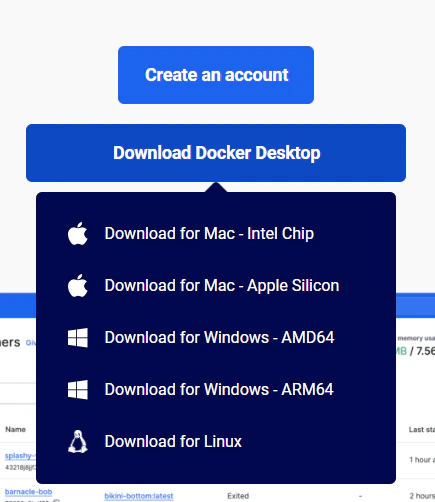Viewport: 435px width, 502px height.
Task: Click Apple logo beside Mac Apple Silicon
Action: point(78,285)
